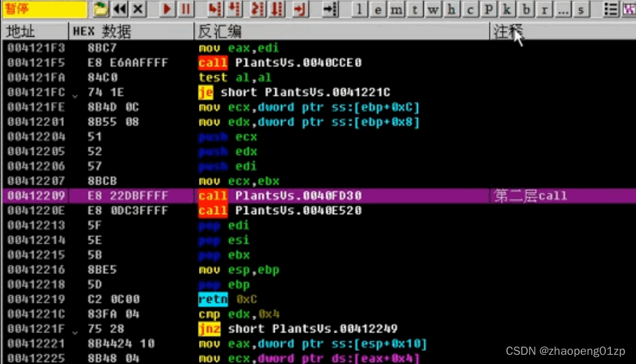Viewport: 636px width, 364px height.
Task: Select the pop edi instruction
Action: (x=224, y=225)
